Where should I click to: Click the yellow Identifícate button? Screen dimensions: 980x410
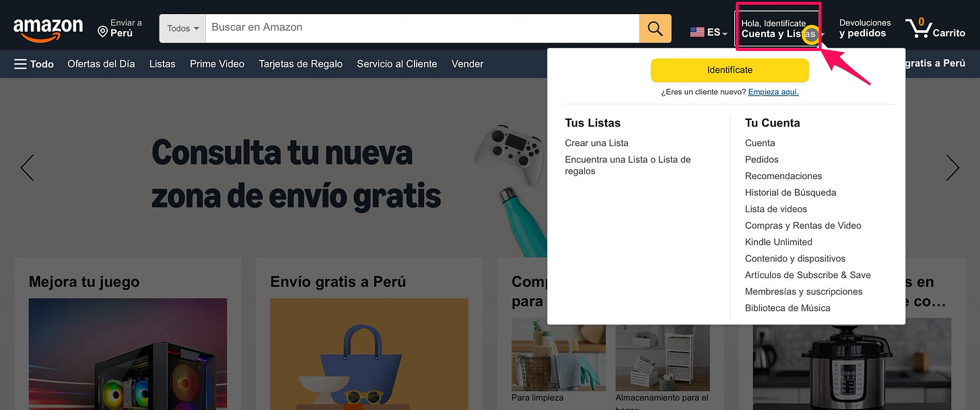tap(730, 70)
